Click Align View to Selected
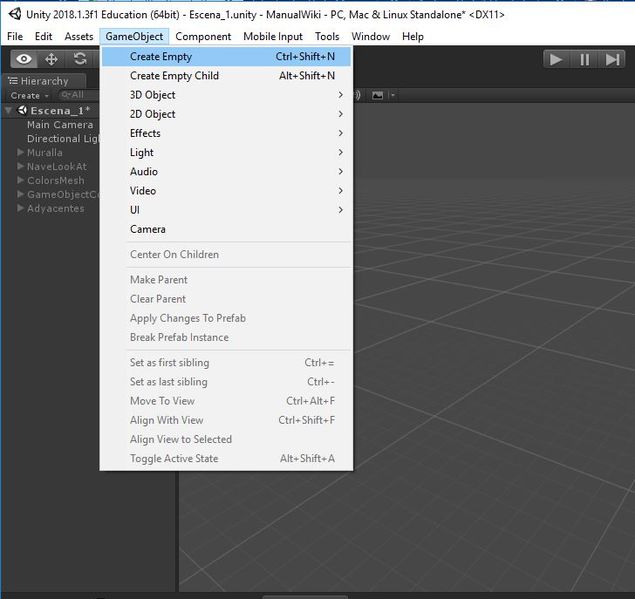 [x=226, y=439]
